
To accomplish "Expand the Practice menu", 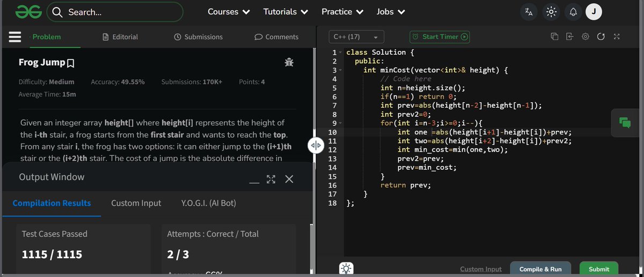I will coord(342,12).
